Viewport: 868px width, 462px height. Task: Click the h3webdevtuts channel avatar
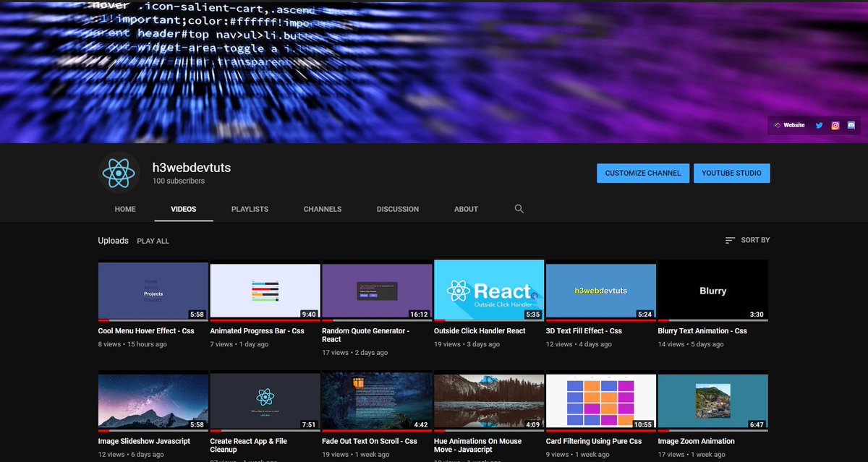point(119,173)
